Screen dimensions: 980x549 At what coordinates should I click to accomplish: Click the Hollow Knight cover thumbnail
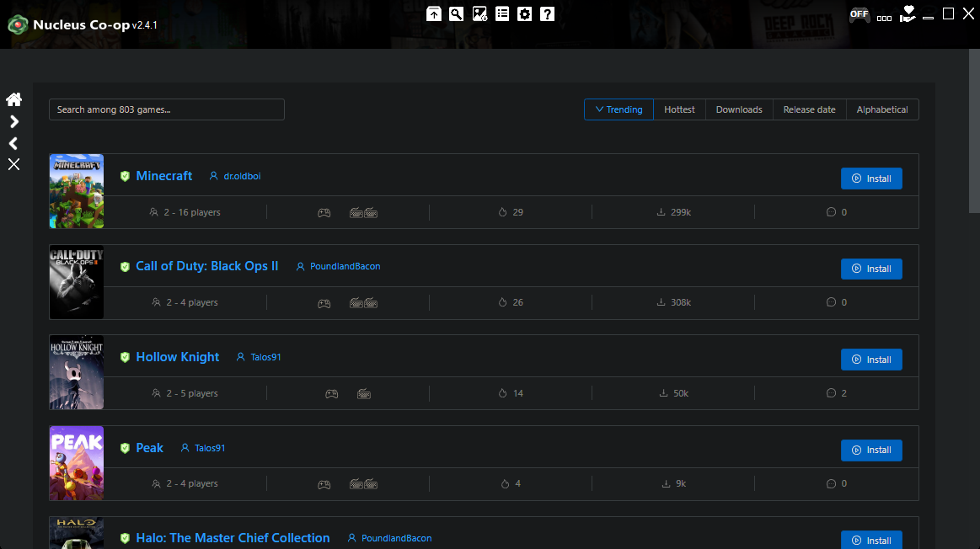click(76, 372)
